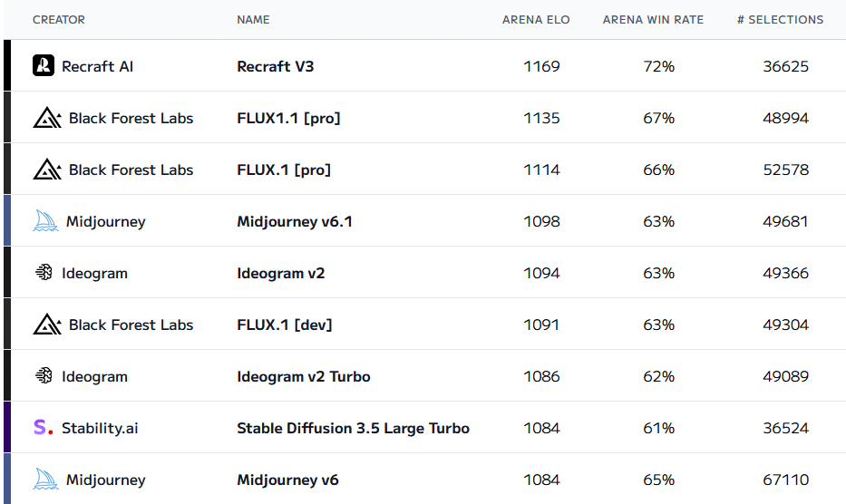Click the Recraft AI logo icon
Screen dimensions: 846x504
44,65
